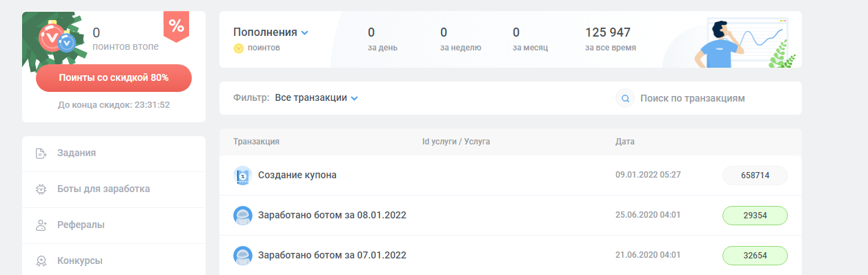Click the yellow points coin under Пополнения

[239, 48]
